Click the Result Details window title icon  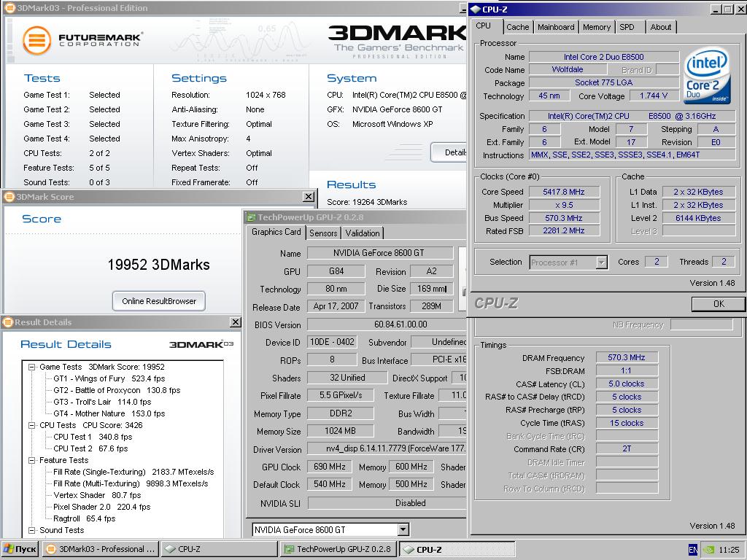pos(7,322)
